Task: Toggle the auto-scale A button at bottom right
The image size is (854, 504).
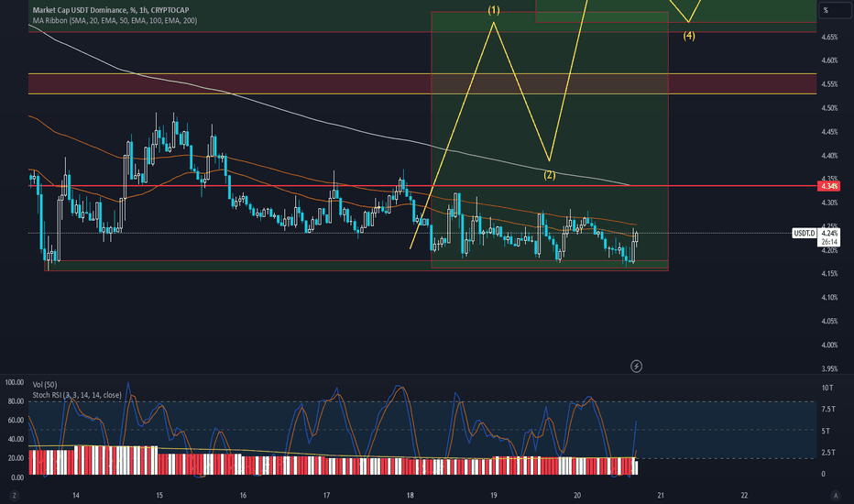Action: 836,495
